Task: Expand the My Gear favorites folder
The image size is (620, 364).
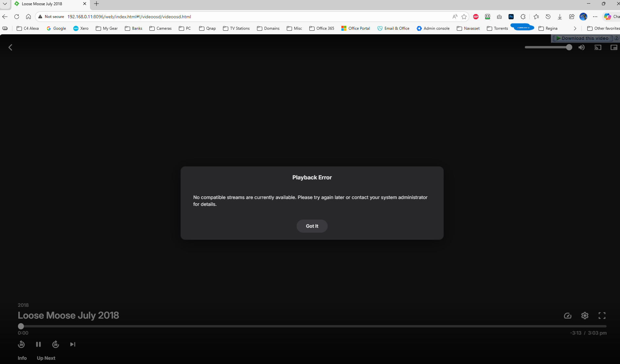Action: 107,28
